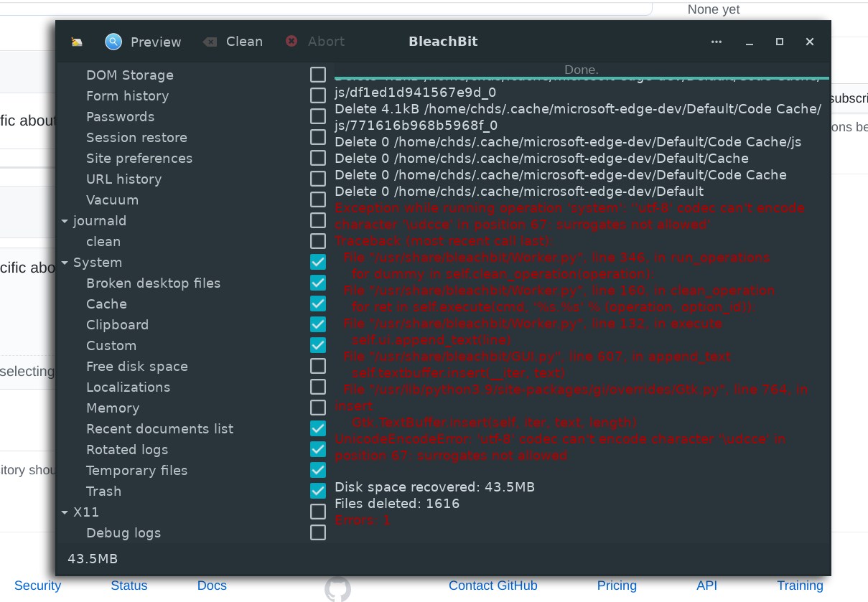The width and height of the screenshot is (868, 602).
Task: Collapse the X11 section
Action: 65,512
